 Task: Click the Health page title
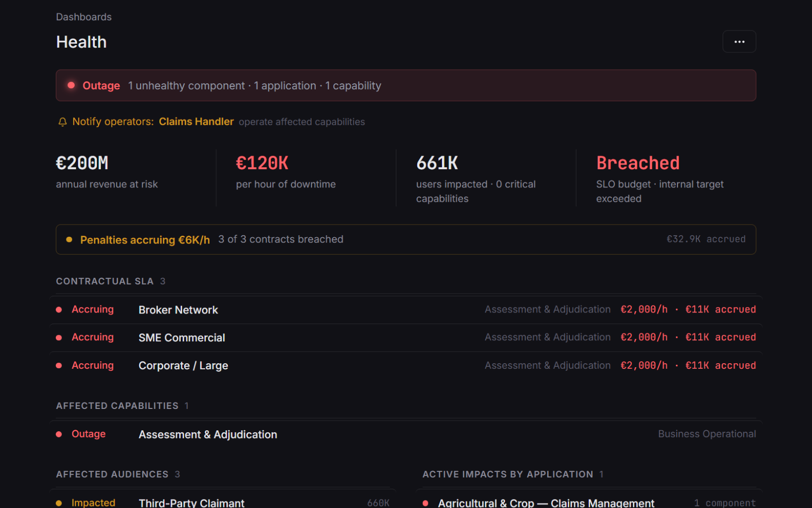(x=81, y=42)
